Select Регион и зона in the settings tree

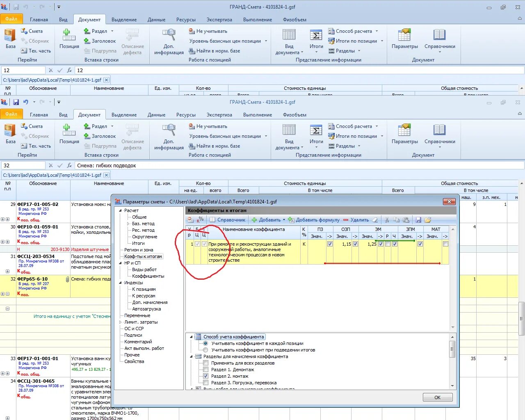click(139, 250)
